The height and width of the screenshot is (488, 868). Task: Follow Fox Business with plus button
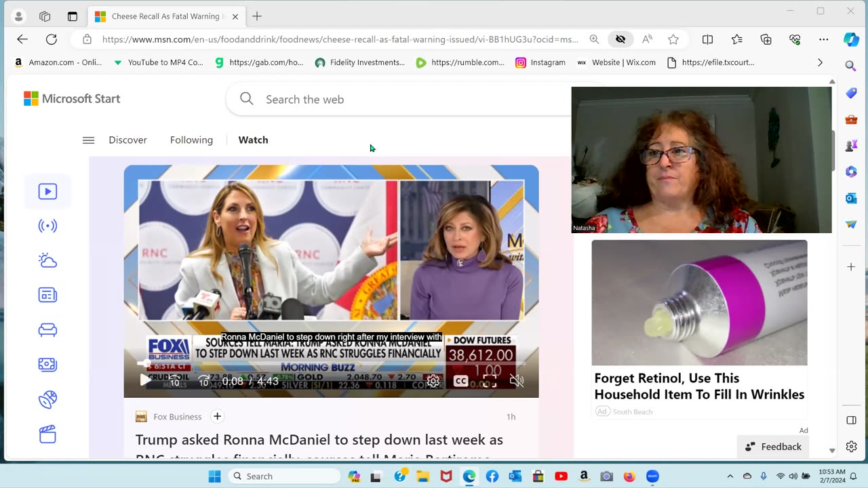pos(217,417)
